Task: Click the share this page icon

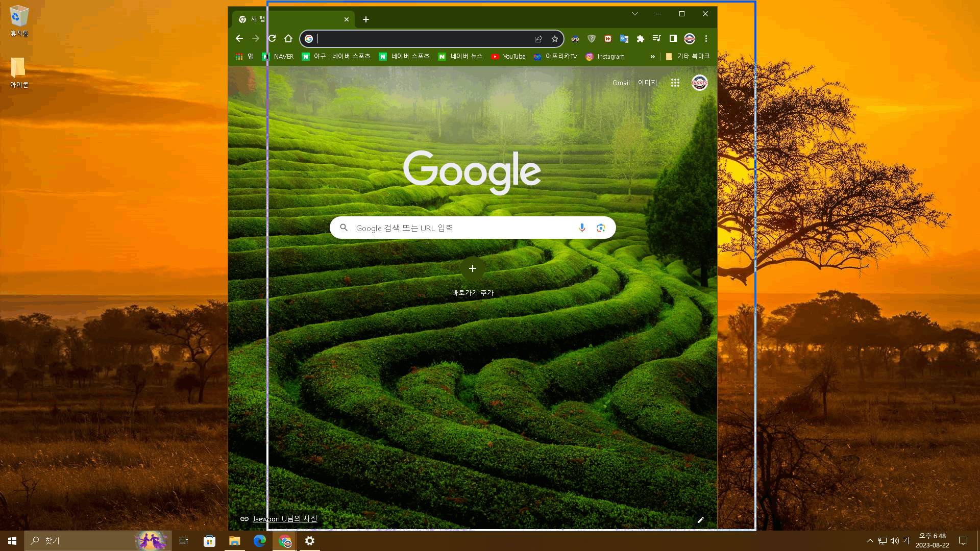Action: pos(538,39)
